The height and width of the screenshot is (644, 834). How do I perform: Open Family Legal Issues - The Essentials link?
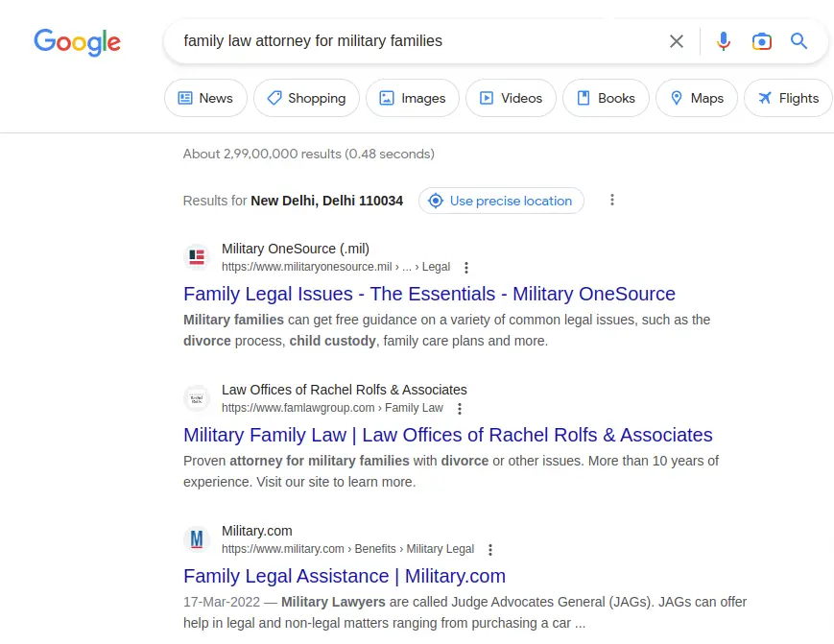429,294
